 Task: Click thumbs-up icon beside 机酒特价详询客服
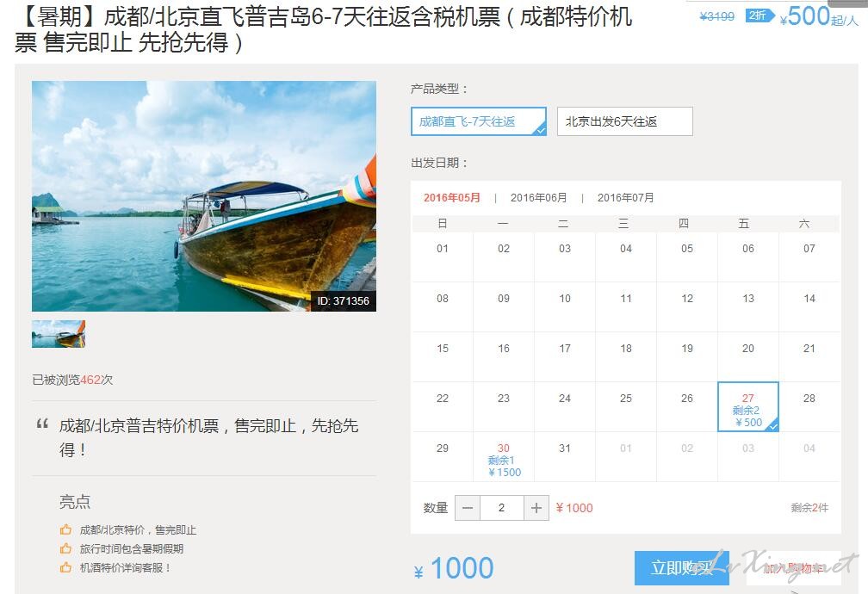coord(65,566)
